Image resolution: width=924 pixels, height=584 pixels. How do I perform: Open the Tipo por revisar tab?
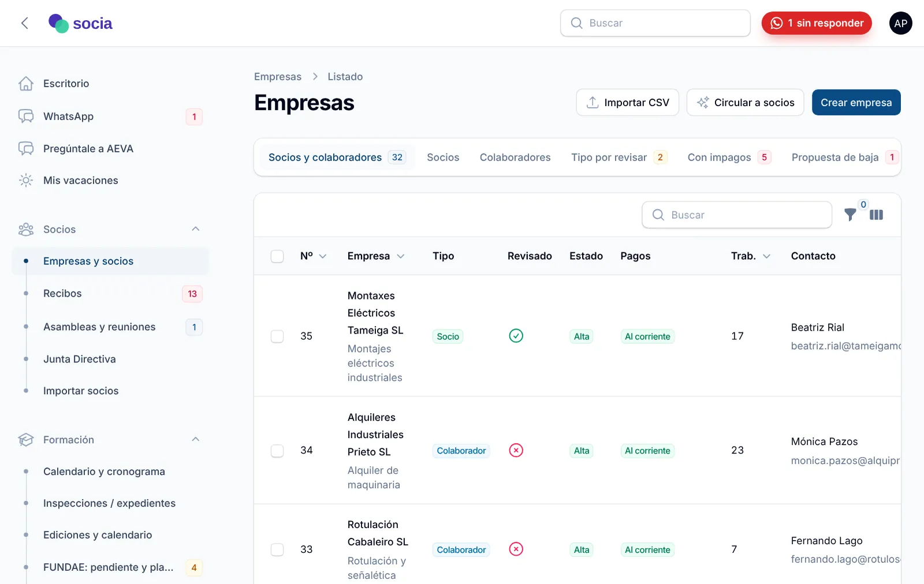coord(619,158)
